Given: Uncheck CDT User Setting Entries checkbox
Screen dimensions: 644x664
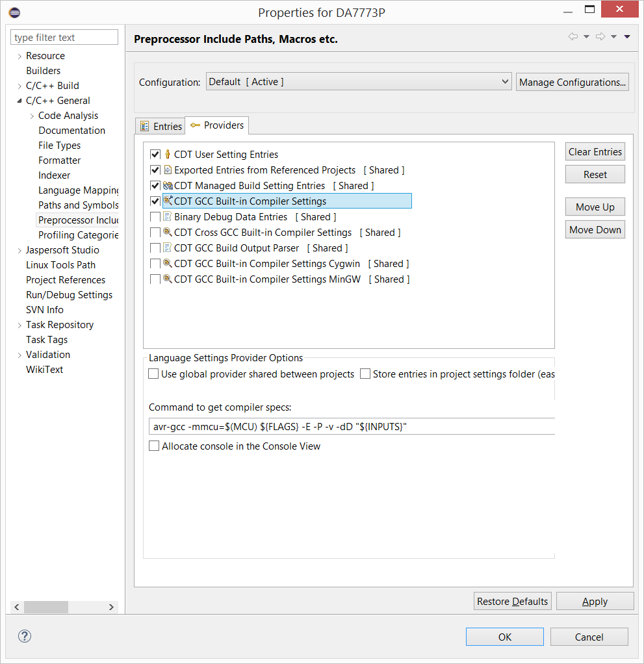Looking at the screenshot, I should (155, 154).
